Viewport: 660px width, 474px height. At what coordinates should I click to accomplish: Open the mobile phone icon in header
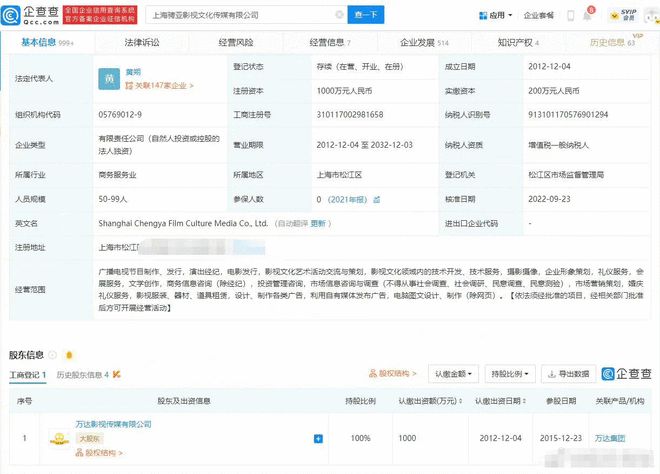(570, 16)
